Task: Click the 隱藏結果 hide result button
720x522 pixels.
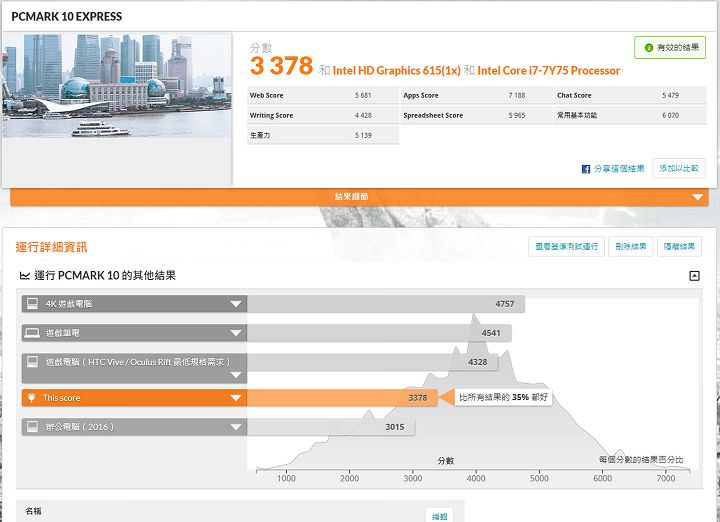Action: tap(680, 246)
